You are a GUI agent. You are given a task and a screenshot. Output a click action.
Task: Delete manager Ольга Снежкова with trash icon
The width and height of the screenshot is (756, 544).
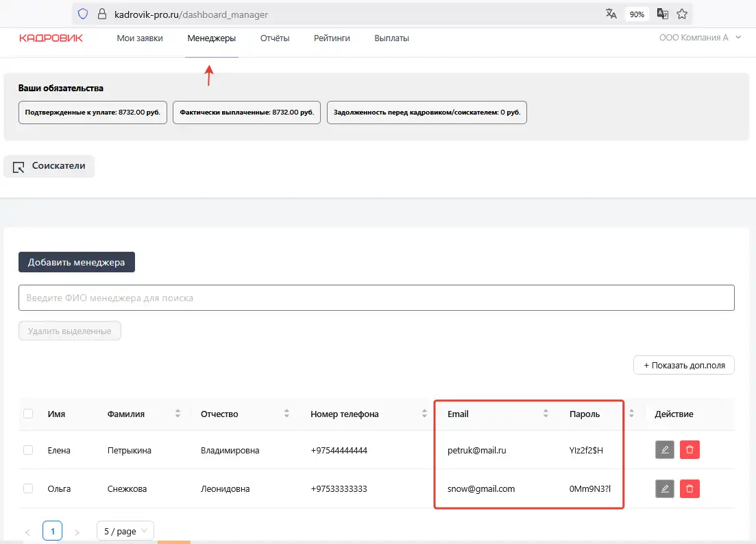tap(690, 488)
